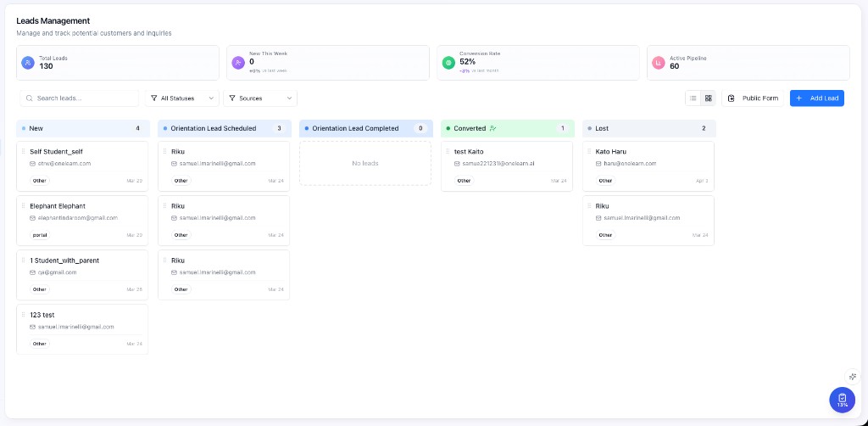This screenshot has width=868, height=426.
Task: Click drag handle on 1 Student_with_parent card
Action: (x=23, y=260)
